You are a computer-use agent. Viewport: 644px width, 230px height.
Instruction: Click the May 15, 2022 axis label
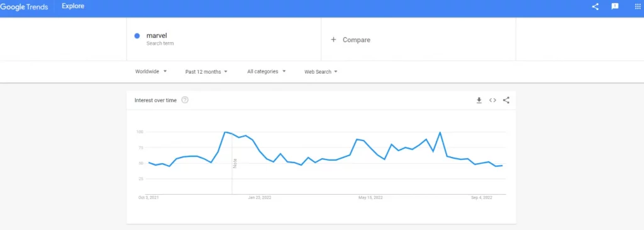point(370,198)
